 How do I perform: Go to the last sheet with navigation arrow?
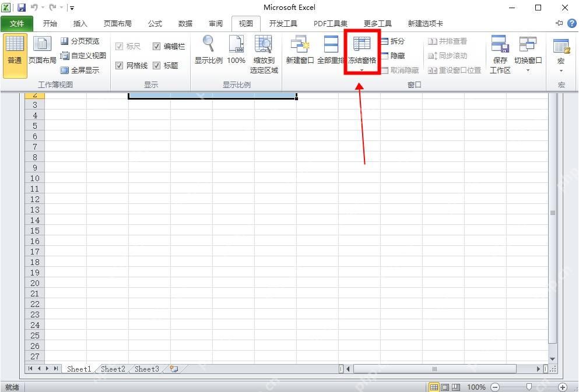[56, 369]
